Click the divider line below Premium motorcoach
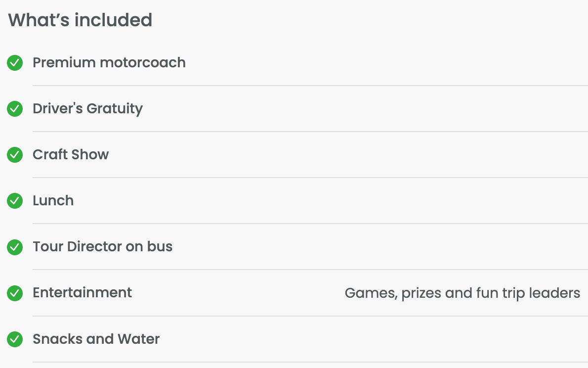This screenshot has width=588, height=368. pos(310,86)
